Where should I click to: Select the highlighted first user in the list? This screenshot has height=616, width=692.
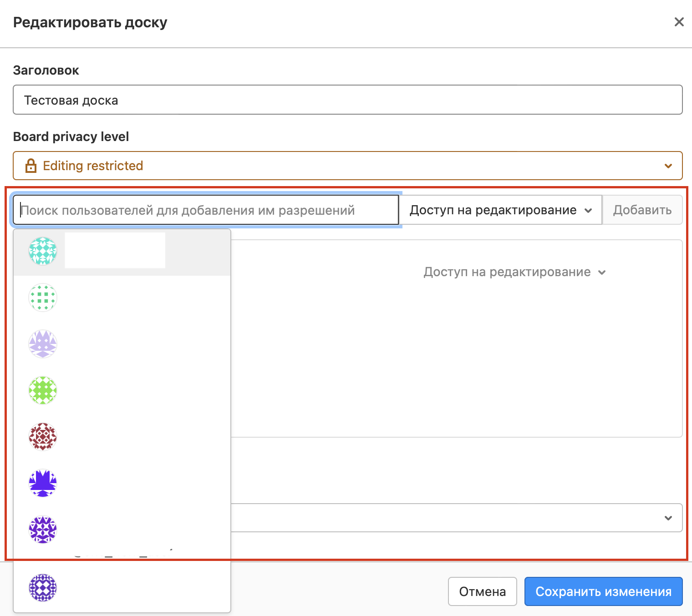point(122,252)
